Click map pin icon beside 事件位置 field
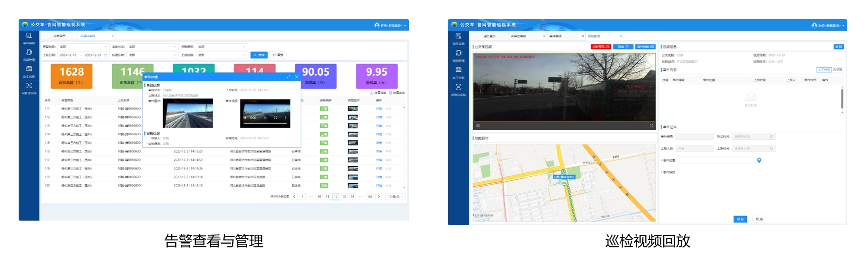The image size is (868, 261). [759, 161]
